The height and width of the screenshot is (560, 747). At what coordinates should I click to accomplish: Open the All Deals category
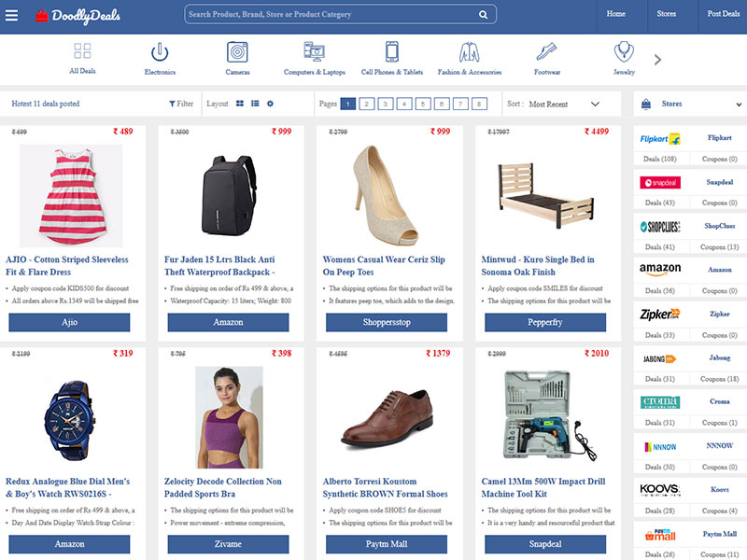pos(82,59)
